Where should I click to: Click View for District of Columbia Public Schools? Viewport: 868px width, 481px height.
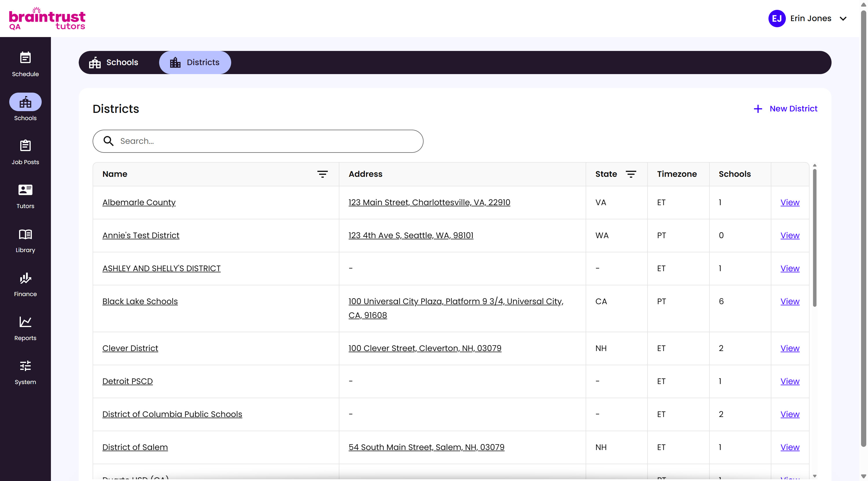(790, 414)
